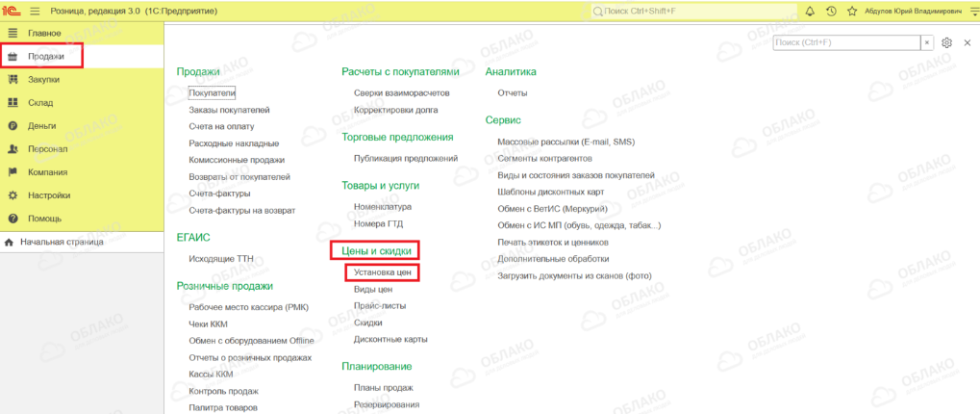The image size is (980, 414).
Task: Open notifications bell icon
Action: click(811, 12)
